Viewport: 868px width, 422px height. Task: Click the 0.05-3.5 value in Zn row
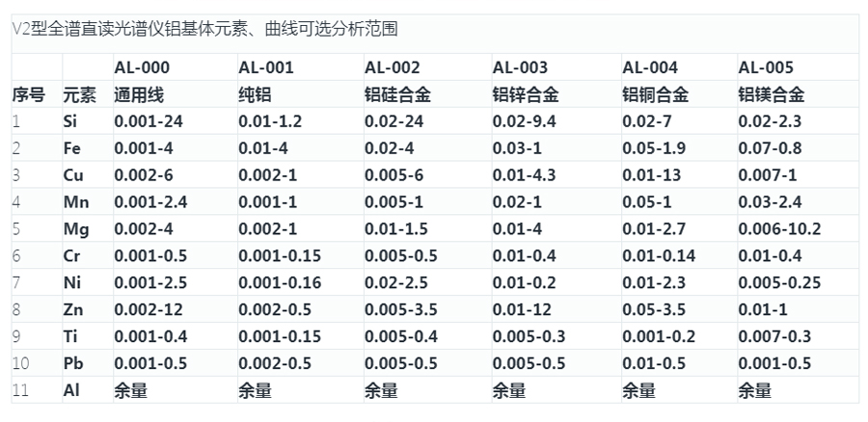coord(656,309)
